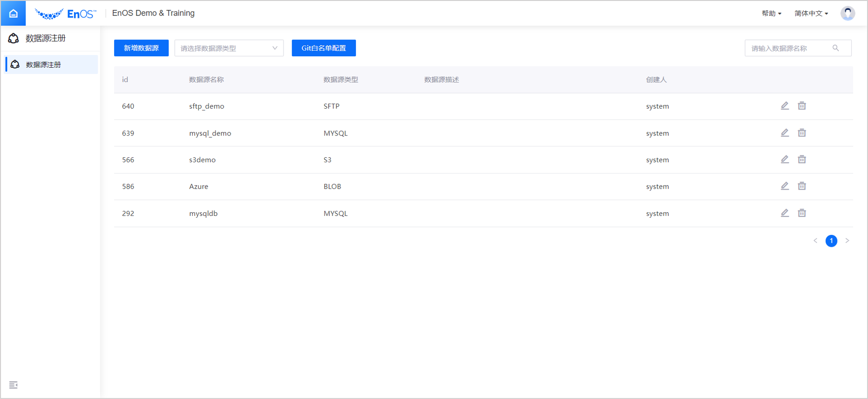Delete the sftp_demo data source
Screen dimensions: 868x399
click(x=802, y=106)
